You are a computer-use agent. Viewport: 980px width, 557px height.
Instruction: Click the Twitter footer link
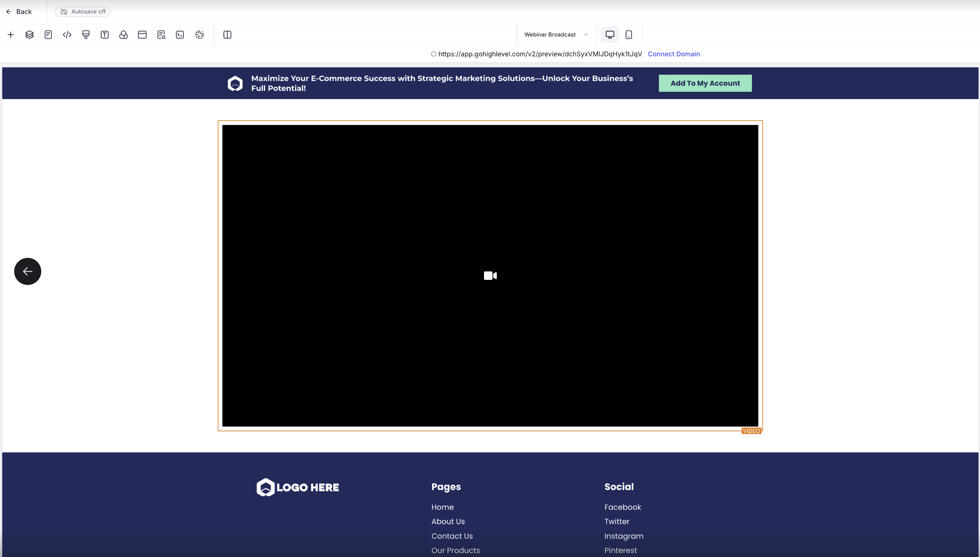click(617, 522)
